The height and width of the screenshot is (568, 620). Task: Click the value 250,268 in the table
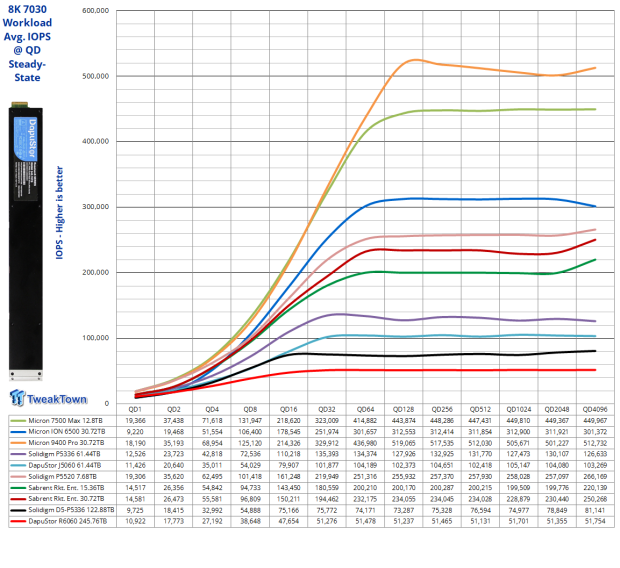[x=595, y=499]
